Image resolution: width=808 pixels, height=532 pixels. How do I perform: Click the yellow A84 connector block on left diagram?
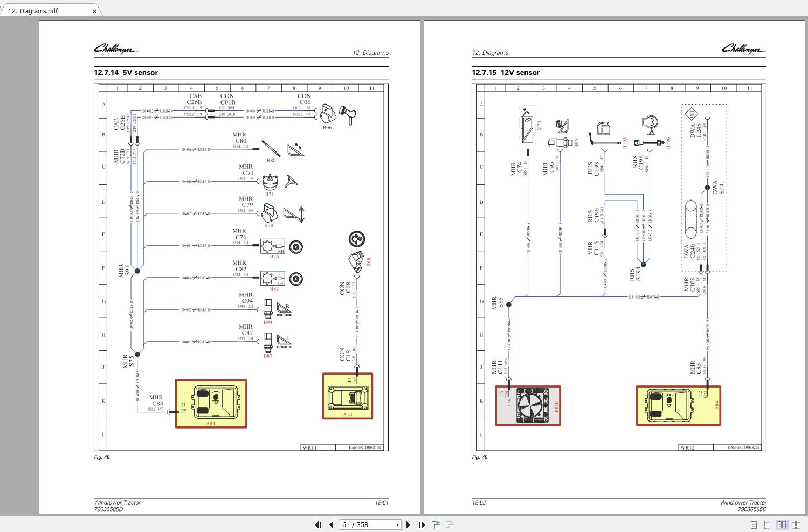pos(211,404)
